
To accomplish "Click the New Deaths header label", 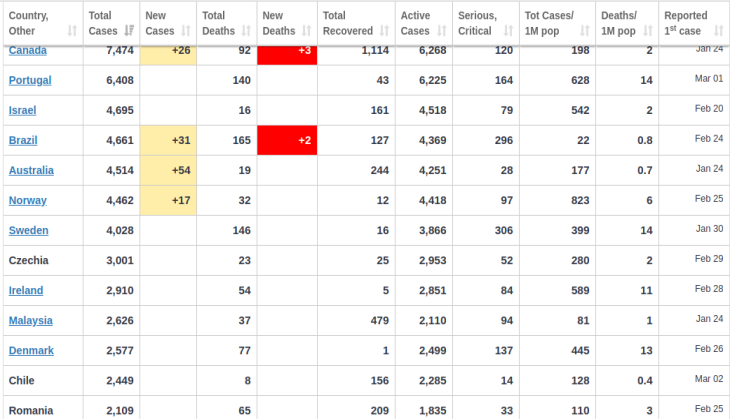I will [279, 23].
